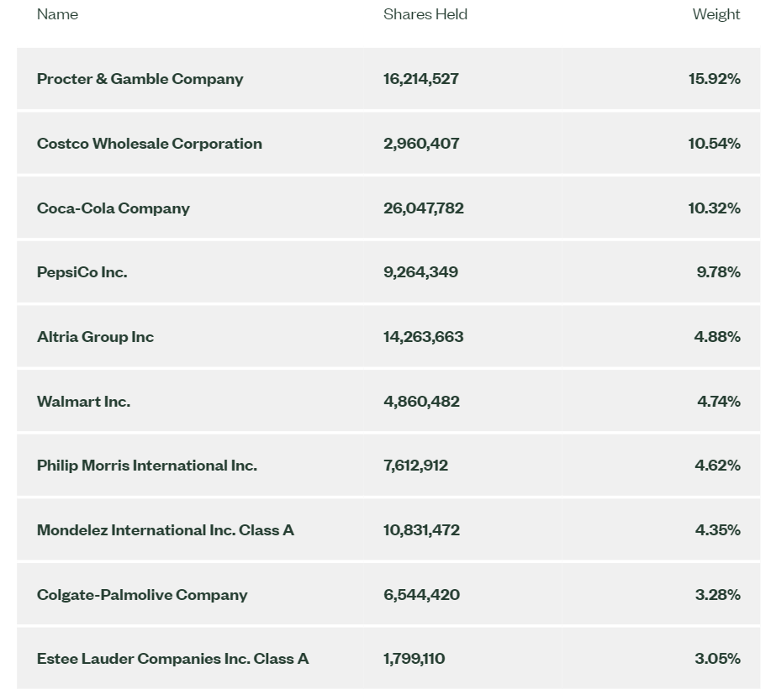Select Procter & Gamble Company name
The width and height of the screenshot is (771, 700).
click(x=140, y=79)
